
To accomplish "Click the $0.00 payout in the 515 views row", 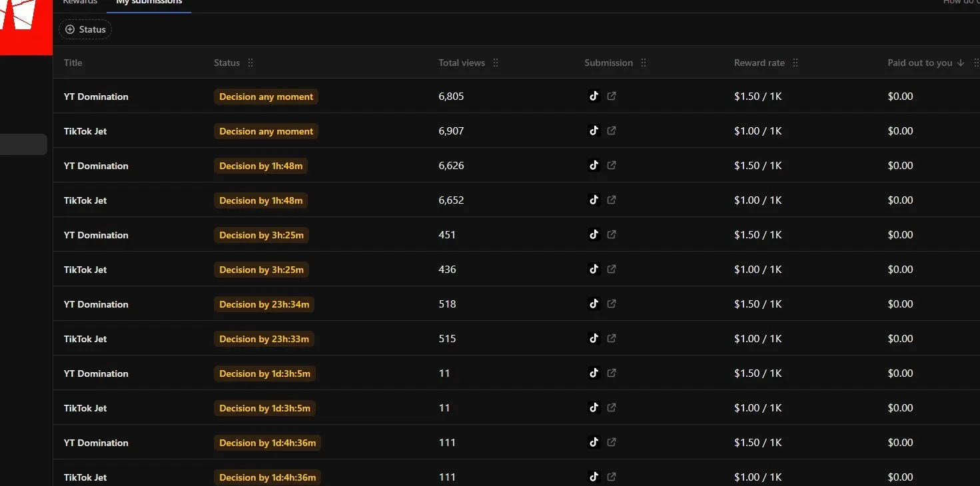I will point(900,339).
